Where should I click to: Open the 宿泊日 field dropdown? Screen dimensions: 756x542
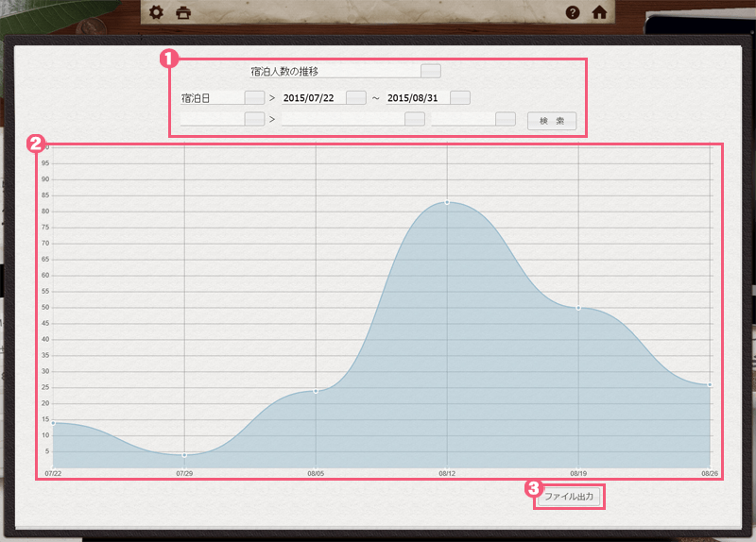tap(254, 97)
